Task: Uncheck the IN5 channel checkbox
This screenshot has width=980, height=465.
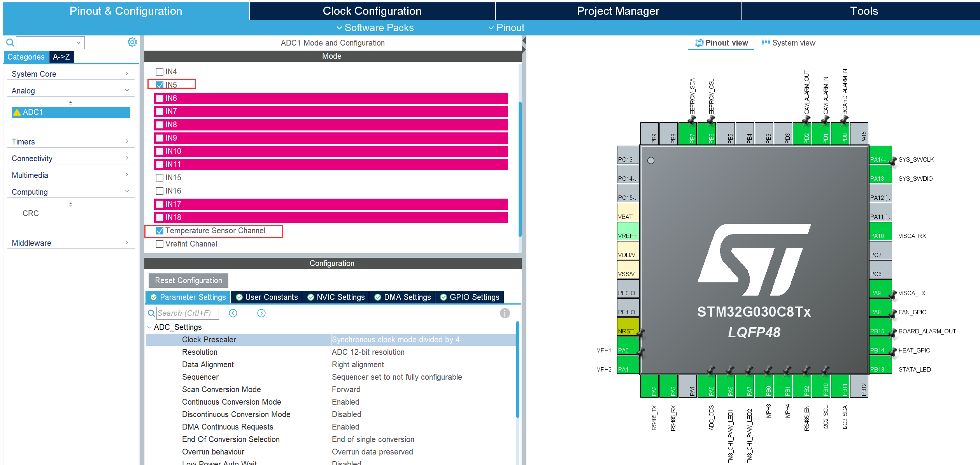Action: [160, 85]
